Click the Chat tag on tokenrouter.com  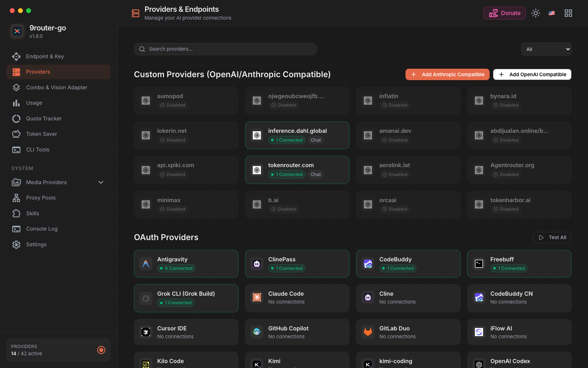tap(316, 174)
